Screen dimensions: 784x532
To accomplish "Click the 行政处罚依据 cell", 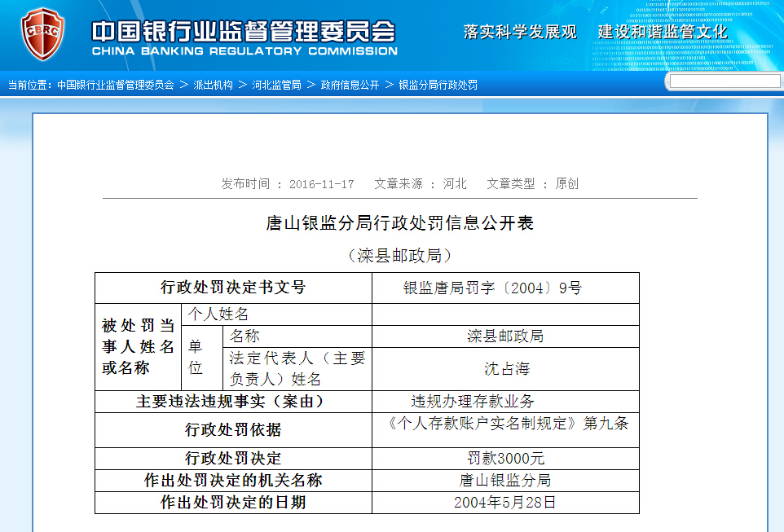I will (x=234, y=430).
